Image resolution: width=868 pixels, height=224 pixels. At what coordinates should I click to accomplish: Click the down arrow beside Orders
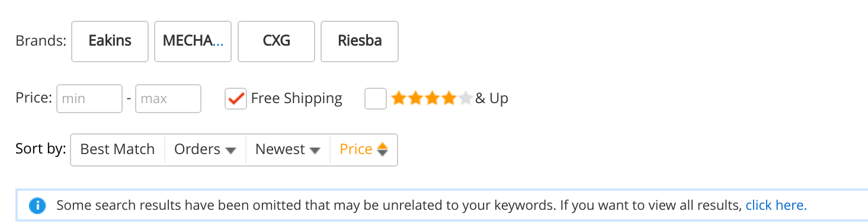pos(231,151)
